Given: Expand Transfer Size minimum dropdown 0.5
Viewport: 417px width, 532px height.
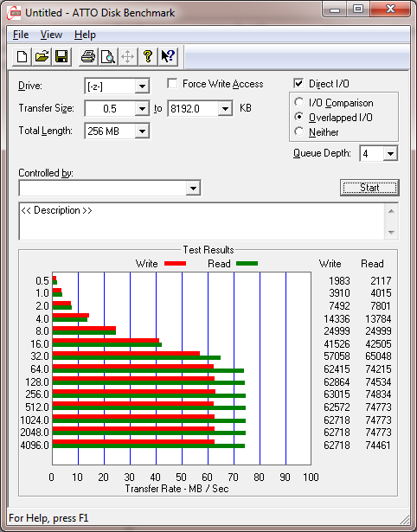Looking at the screenshot, I should [142, 109].
